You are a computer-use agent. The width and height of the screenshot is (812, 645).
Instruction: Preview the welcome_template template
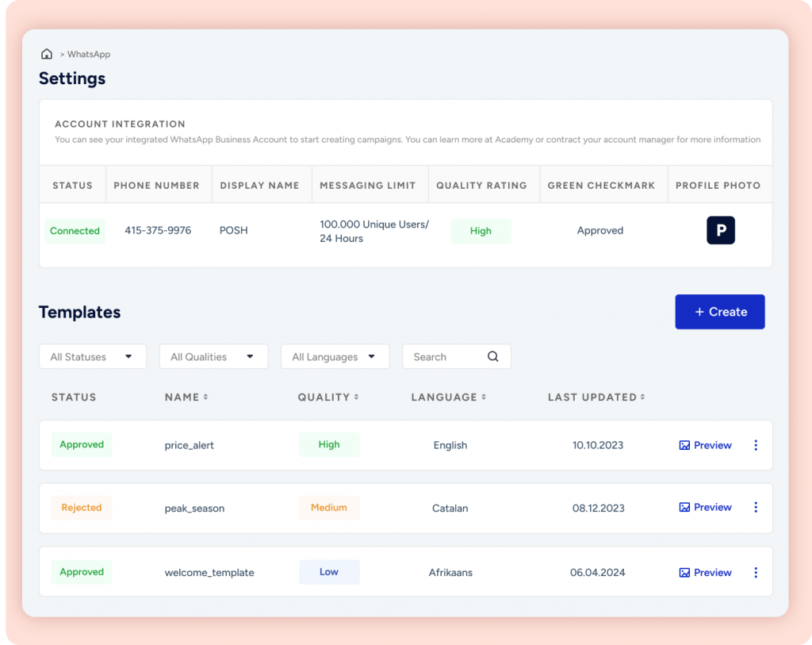point(705,572)
